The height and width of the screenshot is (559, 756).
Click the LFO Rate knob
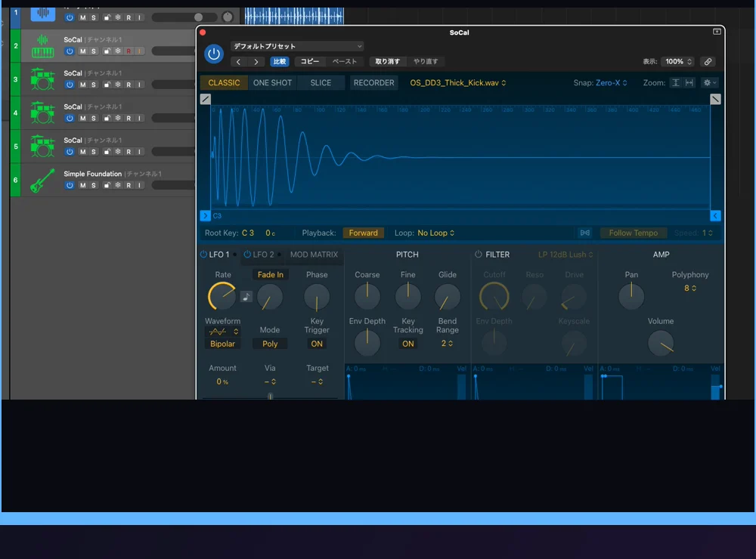click(x=222, y=296)
